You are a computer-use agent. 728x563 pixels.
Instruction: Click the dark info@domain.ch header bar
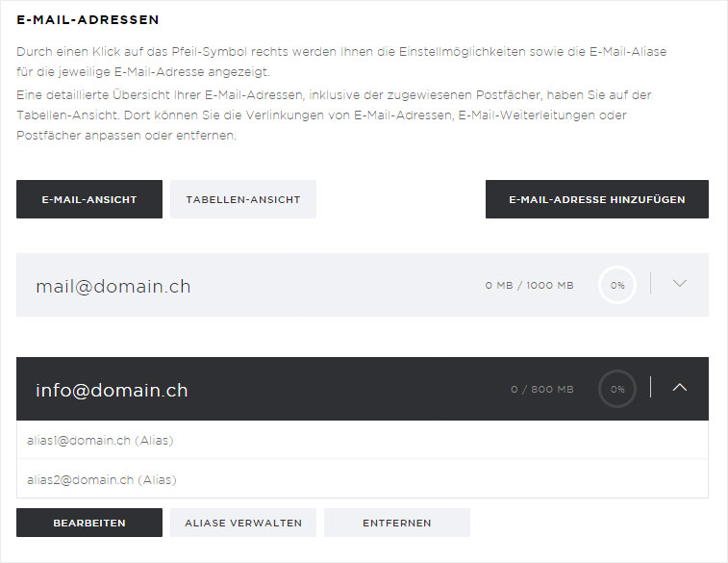[363, 389]
